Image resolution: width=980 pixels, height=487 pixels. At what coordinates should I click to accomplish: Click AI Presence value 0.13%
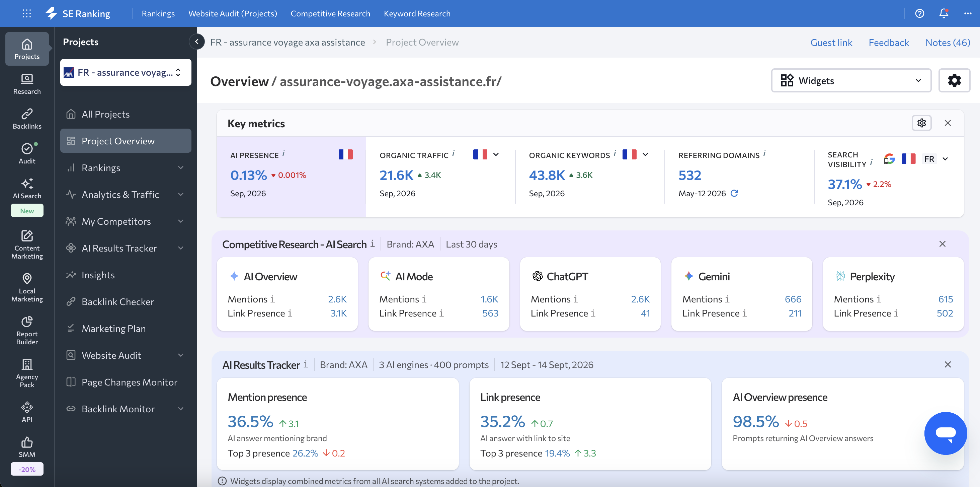point(248,175)
